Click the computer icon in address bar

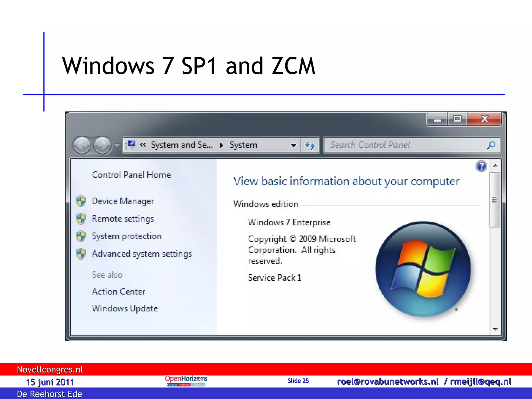pos(131,145)
